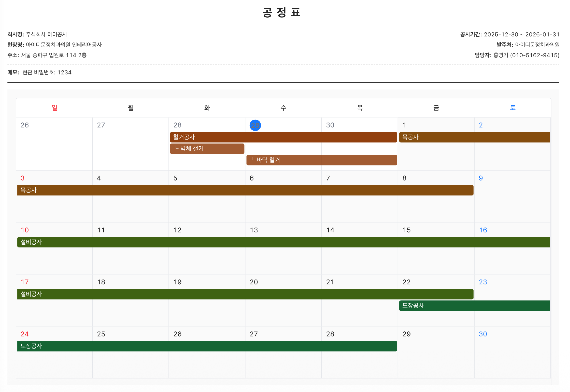Select the 토 Saturday column header
This screenshot has width=570, height=392.
(512, 108)
